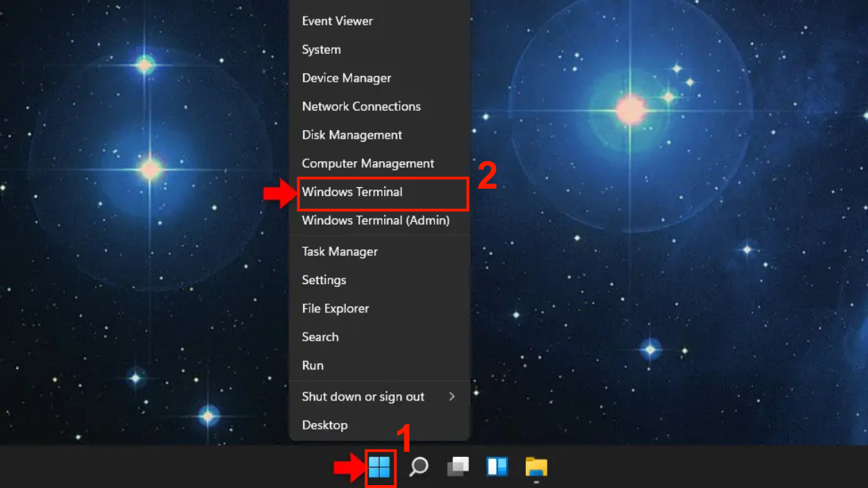The height and width of the screenshot is (488, 868).
Task: Open Computer Management
Action: (x=380, y=163)
